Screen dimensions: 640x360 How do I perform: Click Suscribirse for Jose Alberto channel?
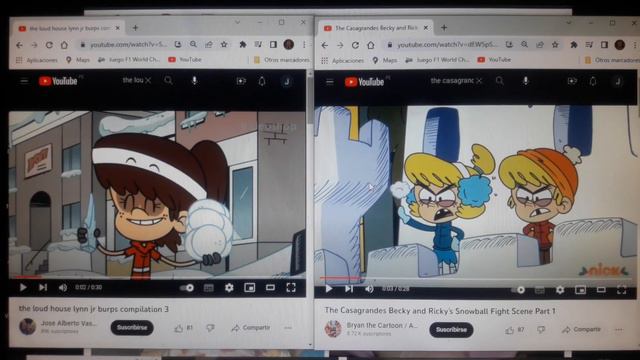132,327
